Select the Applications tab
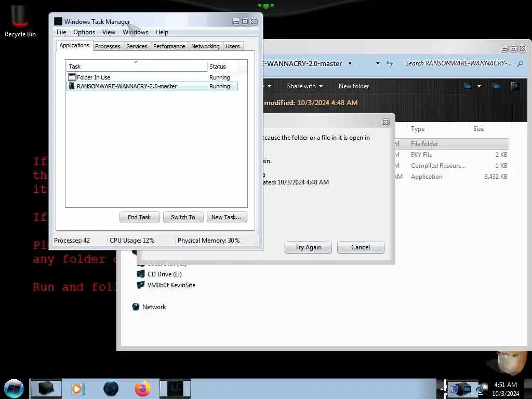Image resolution: width=532 pixels, height=399 pixels. (x=74, y=46)
